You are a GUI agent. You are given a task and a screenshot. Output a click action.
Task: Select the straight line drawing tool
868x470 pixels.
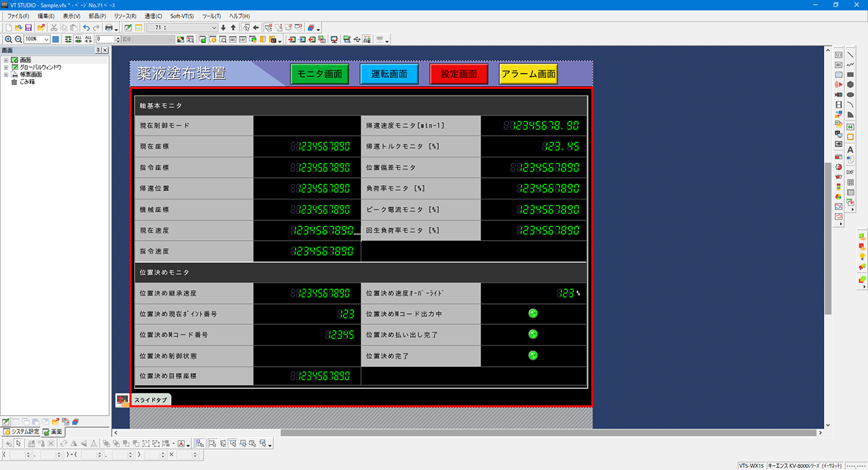(850, 55)
